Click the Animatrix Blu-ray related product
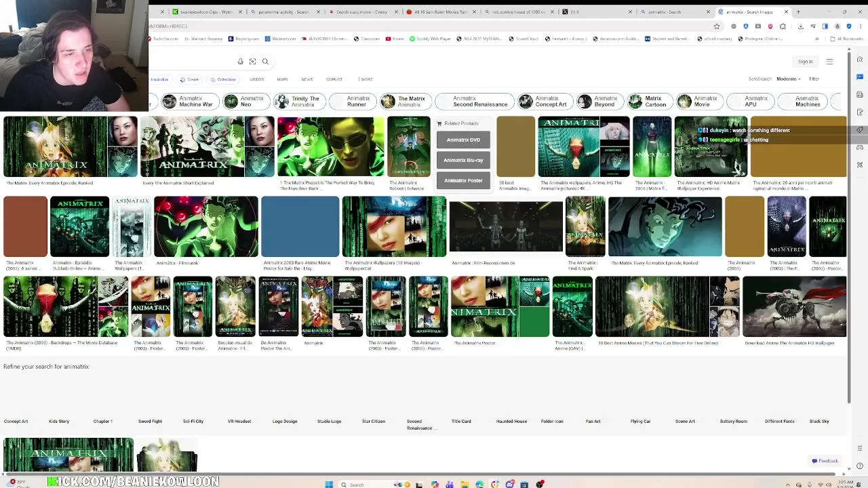The image size is (868, 488). 463,160
